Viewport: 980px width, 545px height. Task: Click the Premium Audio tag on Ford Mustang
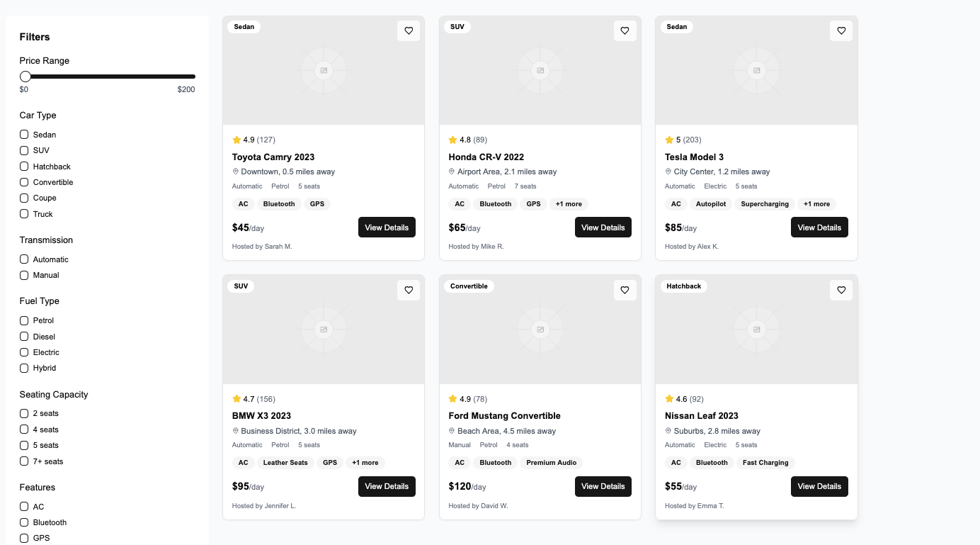552,463
